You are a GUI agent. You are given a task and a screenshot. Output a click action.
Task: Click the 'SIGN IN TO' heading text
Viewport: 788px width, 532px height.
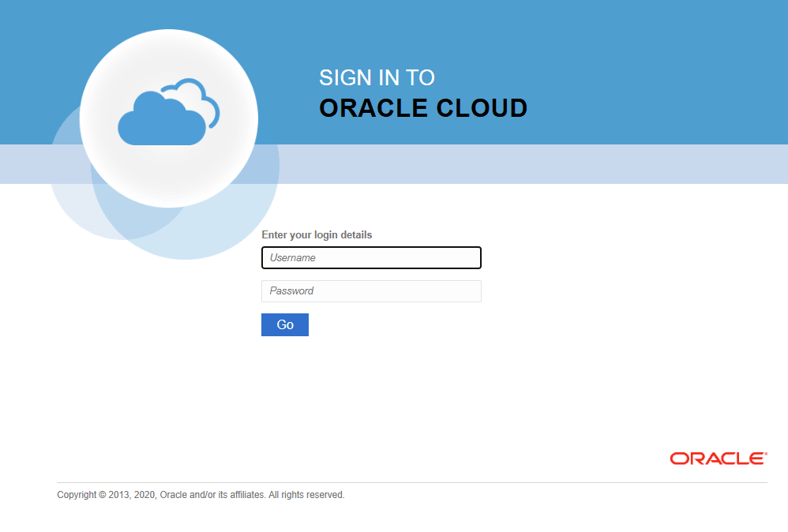click(x=377, y=78)
